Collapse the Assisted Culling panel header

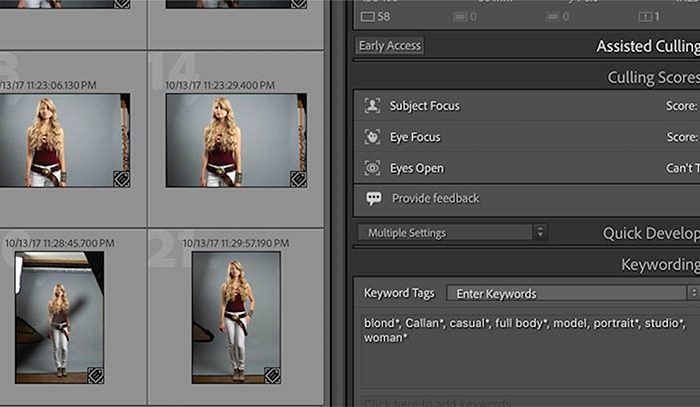646,46
